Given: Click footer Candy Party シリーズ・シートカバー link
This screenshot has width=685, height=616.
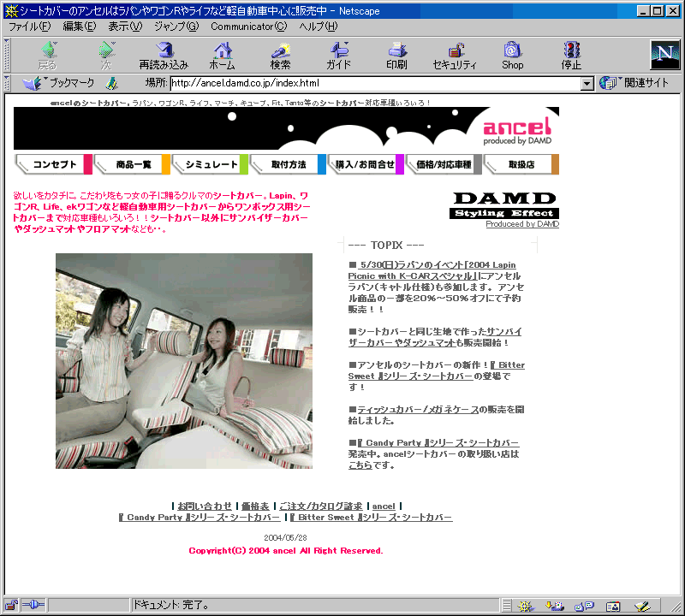Looking at the screenshot, I should 200,518.
